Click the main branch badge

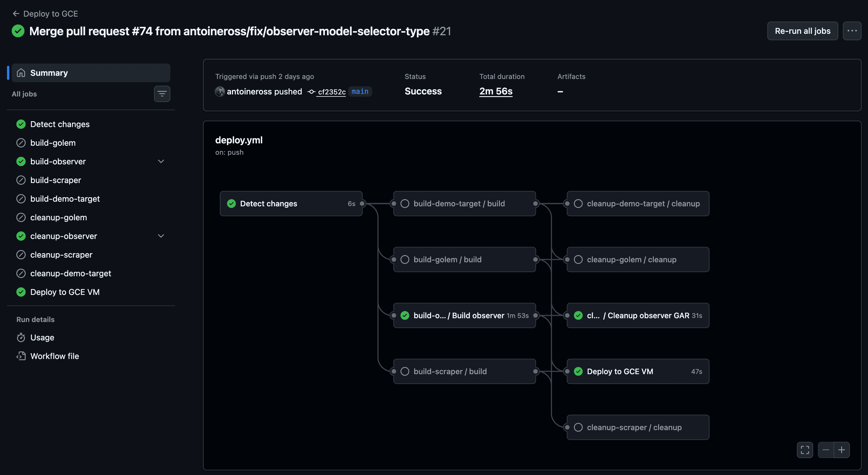[x=360, y=91]
